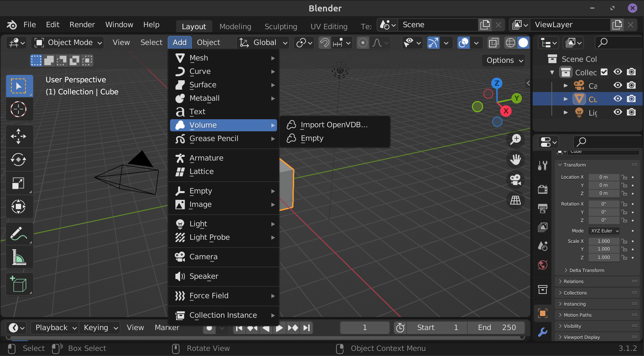Screen dimensions: 644x356
Task: Click the Rotation X value field
Action: coord(604,204)
